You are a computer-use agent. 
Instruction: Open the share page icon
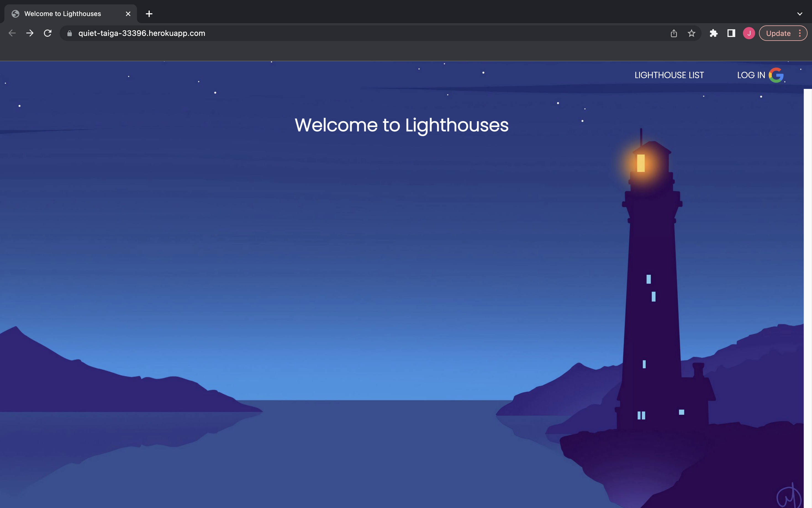[x=674, y=33]
